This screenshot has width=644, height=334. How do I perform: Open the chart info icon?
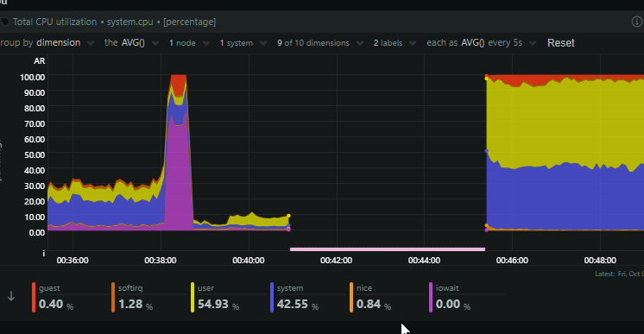[637, 22]
